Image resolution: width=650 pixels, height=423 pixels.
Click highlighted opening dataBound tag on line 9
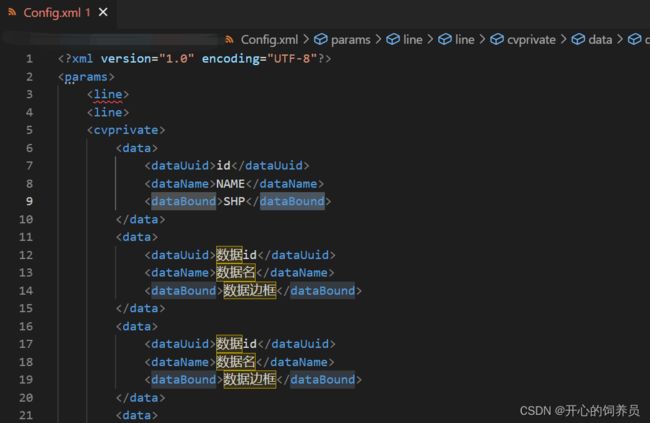pyautogui.click(x=183, y=201)
